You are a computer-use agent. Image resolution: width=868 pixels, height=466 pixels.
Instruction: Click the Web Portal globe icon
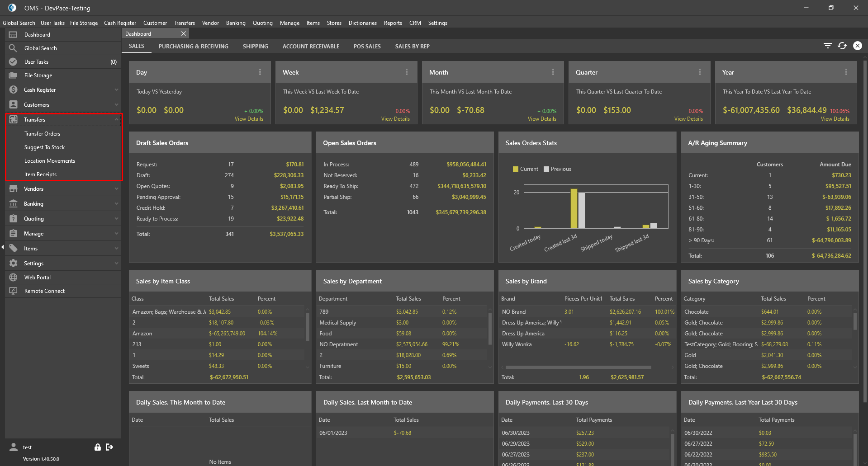(x=13, y=278)
